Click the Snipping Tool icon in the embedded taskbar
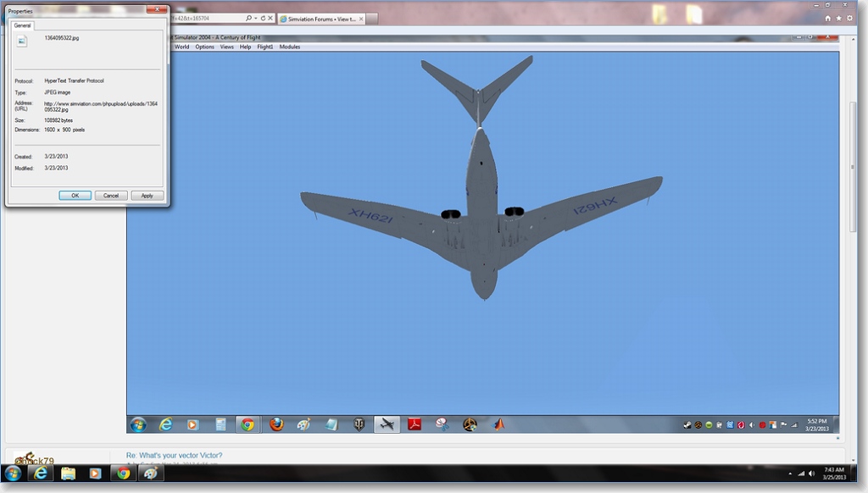 [x=442, y=424]
